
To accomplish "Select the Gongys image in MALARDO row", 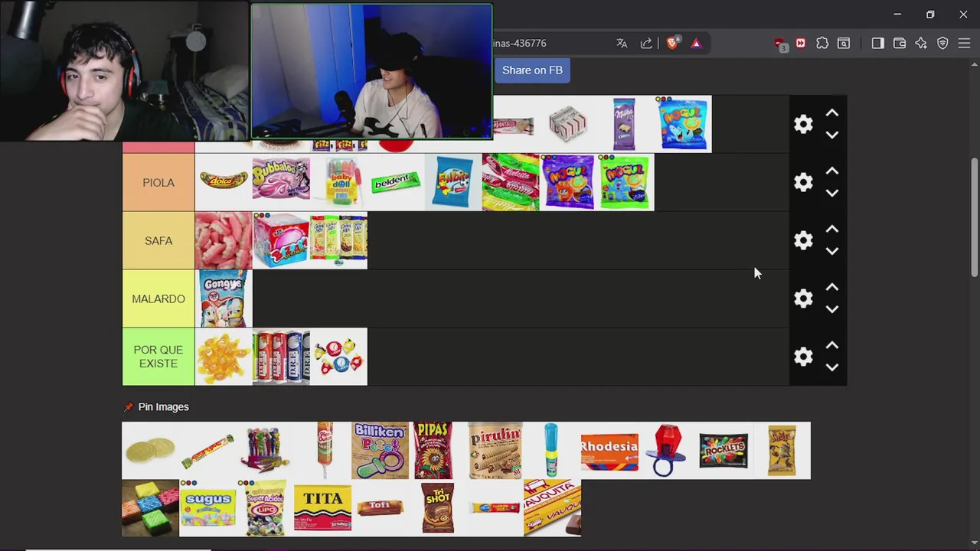I will (224, 298).
